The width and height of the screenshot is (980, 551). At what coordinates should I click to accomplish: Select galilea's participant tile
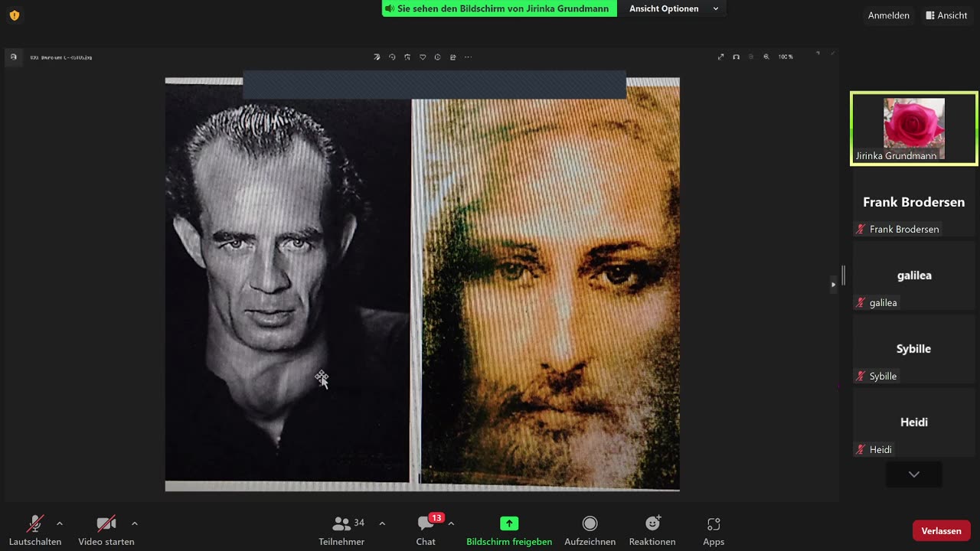(x=914, y=275)
